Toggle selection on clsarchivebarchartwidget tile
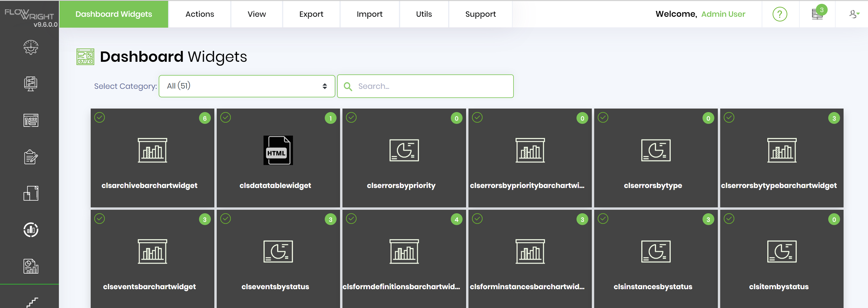This screenshot has height=308, width=868. (100, 117)
